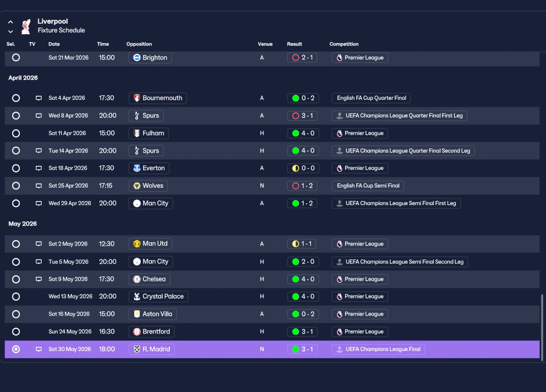546x392 pixels.
Task: Open the Aston Villa opposition button
Action: tap(153, 314)
